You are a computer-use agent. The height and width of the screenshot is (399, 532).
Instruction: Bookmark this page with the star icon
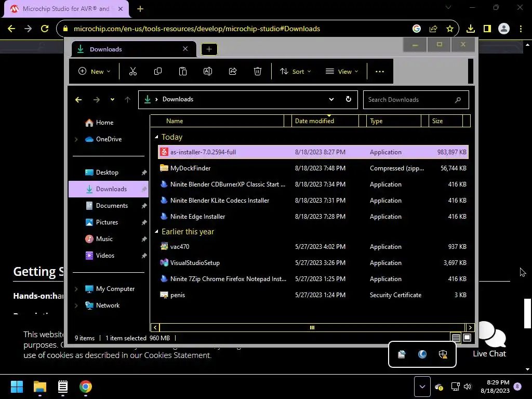(449, 29)
